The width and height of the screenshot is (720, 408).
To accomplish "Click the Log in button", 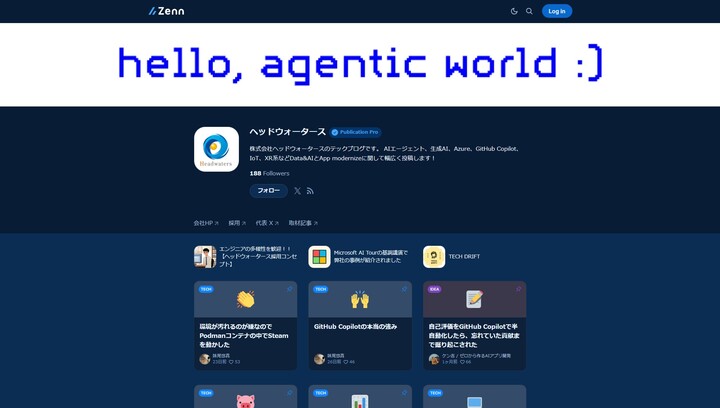I will tap(557, 11).
